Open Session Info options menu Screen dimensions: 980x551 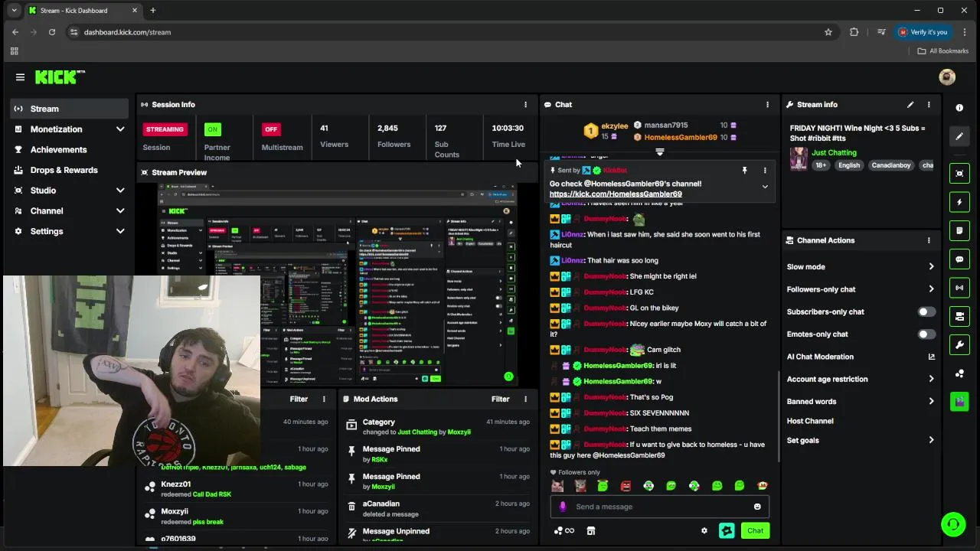tap(525, 105)
